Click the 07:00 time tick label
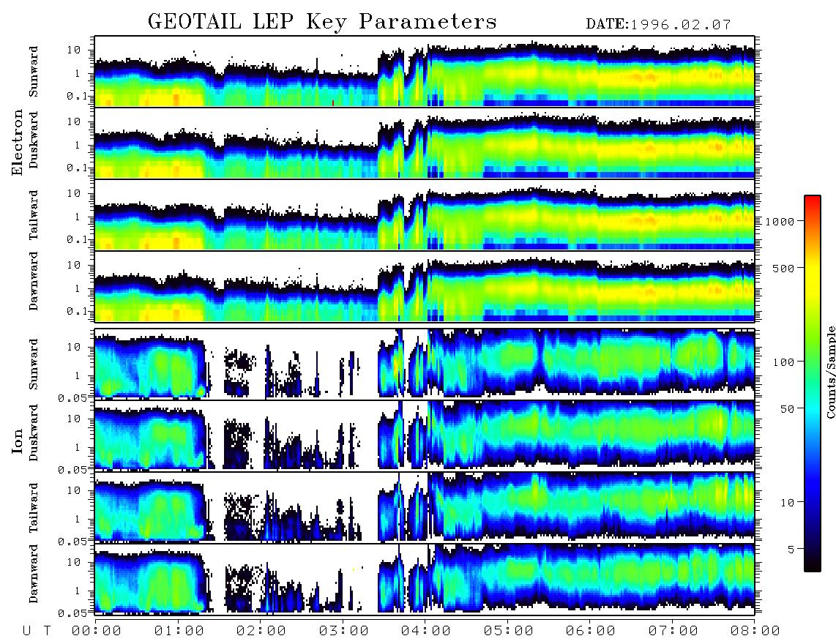This screenshot has height=644, width=836. 673,631
